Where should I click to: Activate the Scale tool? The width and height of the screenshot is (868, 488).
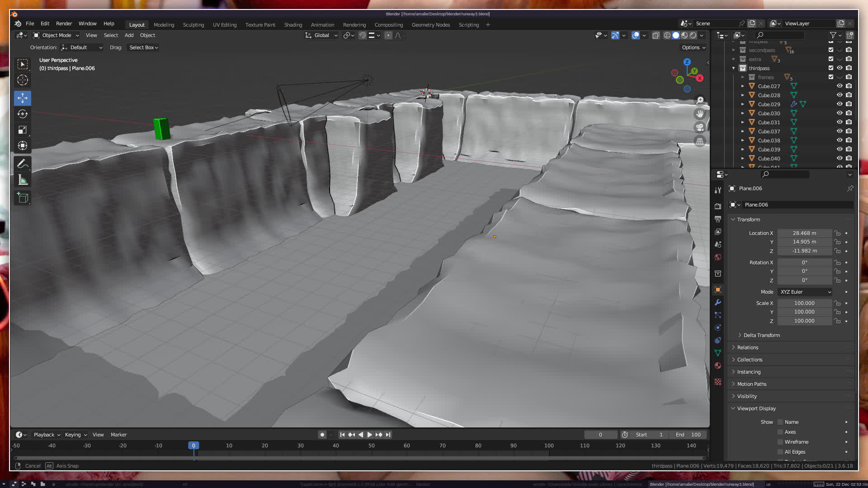[23, 130]
